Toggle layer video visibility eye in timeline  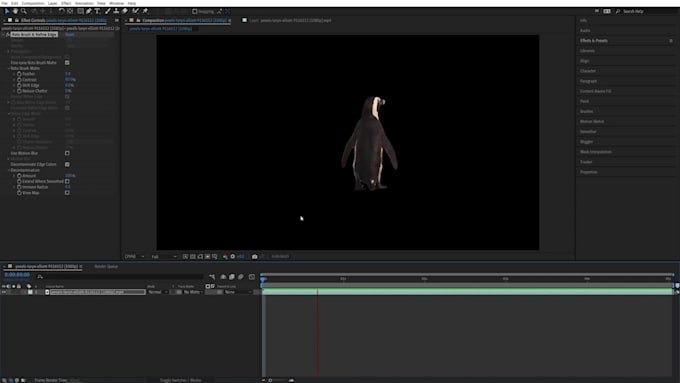pos(3,292)
